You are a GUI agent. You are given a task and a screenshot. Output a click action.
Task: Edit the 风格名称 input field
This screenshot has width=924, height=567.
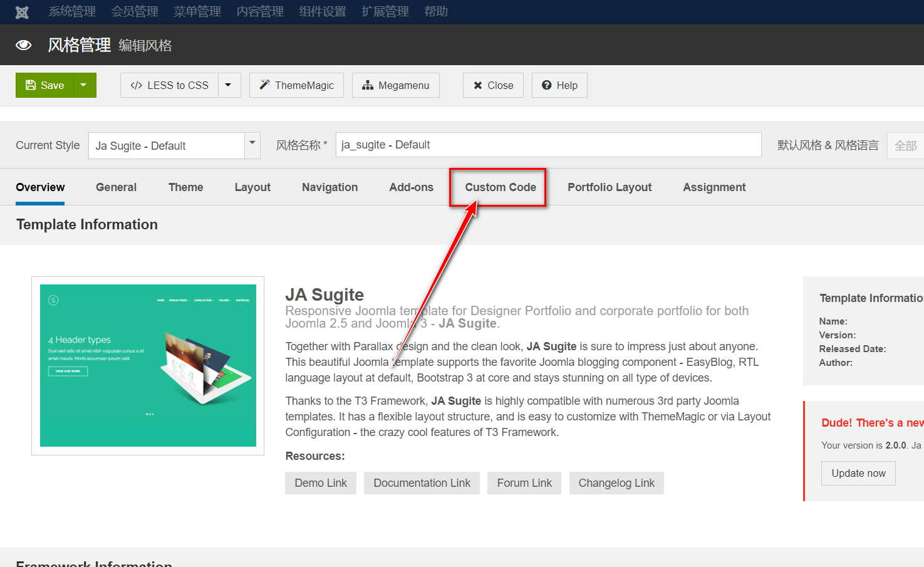coord(548,145)
